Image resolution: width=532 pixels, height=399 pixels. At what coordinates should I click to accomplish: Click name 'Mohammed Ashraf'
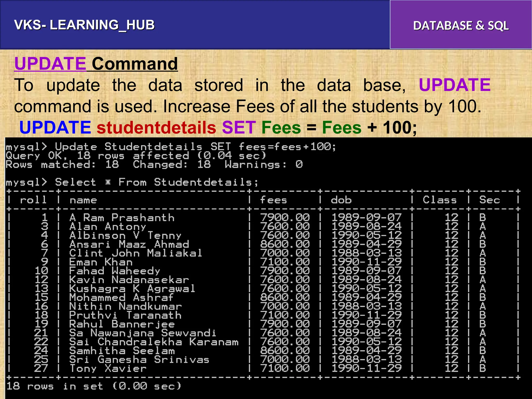pyautogui.click(x=121, y=297)
